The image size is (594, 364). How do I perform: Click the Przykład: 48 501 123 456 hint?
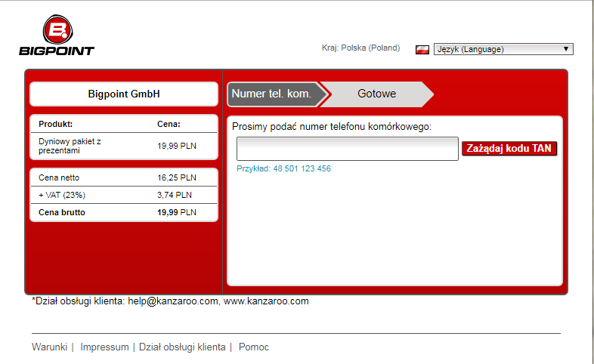point(283,168)
